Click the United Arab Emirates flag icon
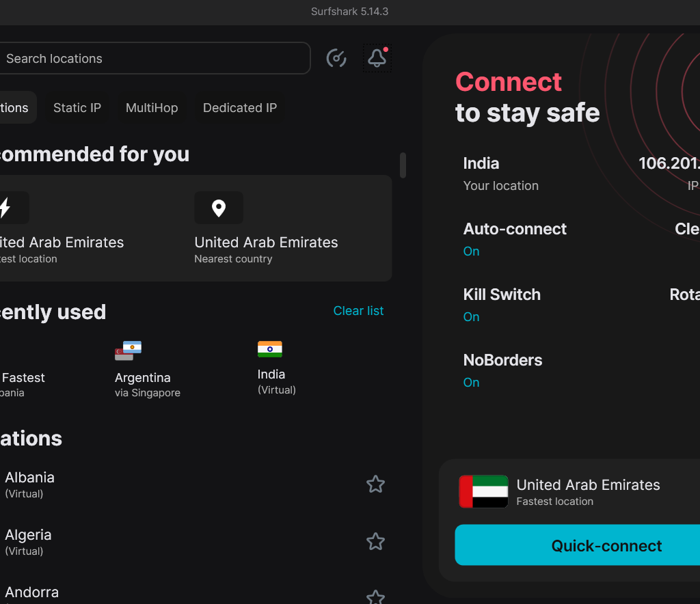This screenshot has width=700, height=604. click(x=483, y=491)
